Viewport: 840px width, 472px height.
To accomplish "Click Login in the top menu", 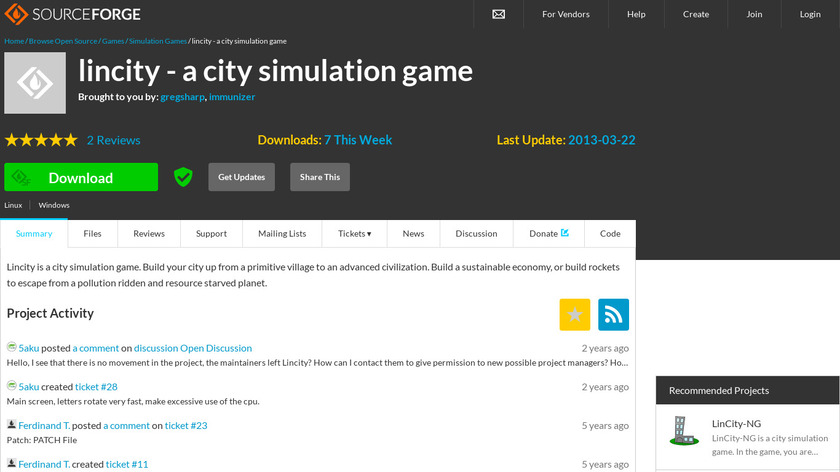I will pyautogui.click(x=810, y=14).
